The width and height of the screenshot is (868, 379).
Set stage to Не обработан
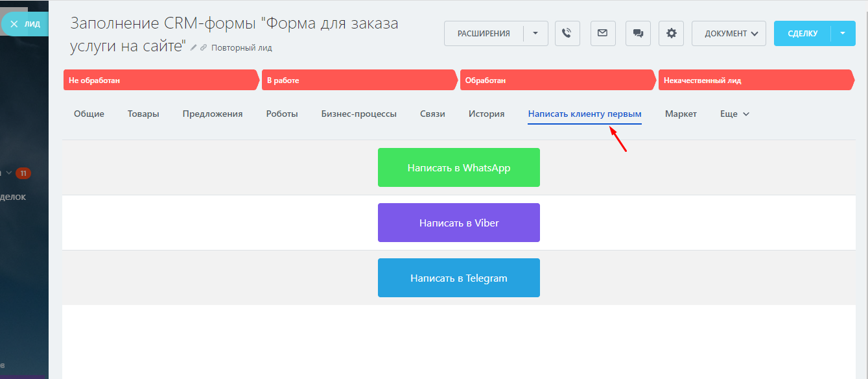click(x=161, y=80)
